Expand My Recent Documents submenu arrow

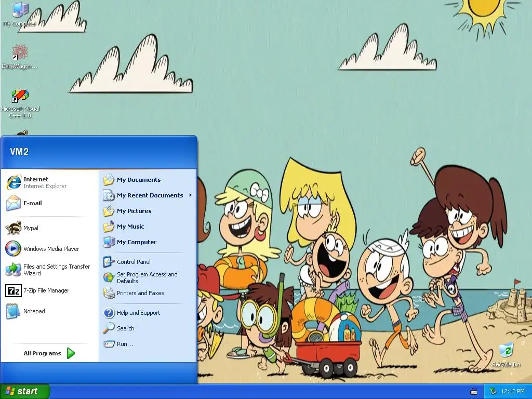(191, 195)
